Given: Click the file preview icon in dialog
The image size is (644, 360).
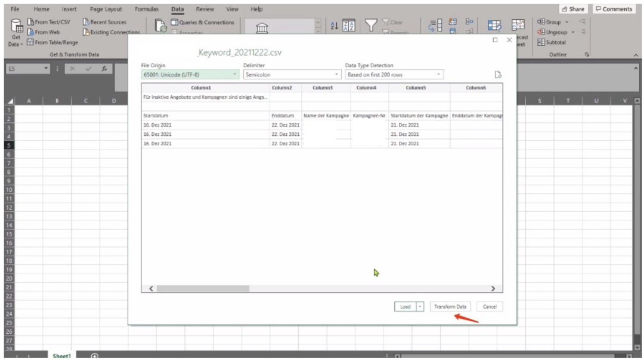Looking at the screenshot, I should [498, 75].
